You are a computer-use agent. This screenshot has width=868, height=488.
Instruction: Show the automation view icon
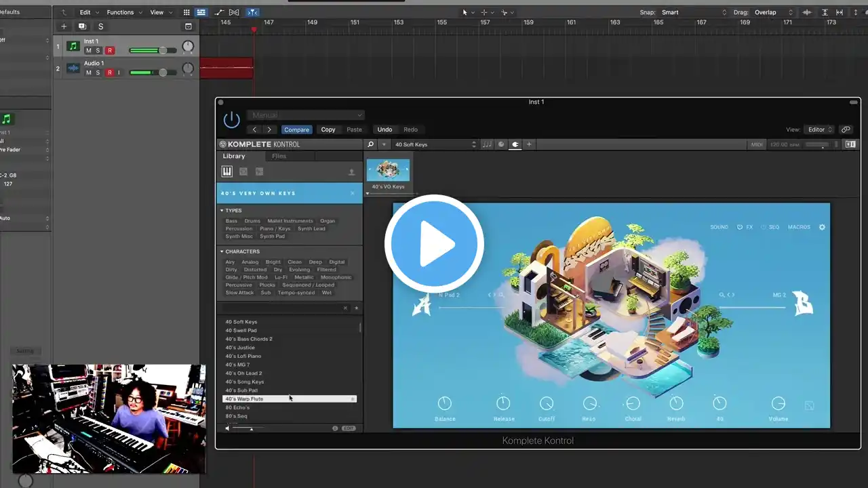[x=219, y=12]
